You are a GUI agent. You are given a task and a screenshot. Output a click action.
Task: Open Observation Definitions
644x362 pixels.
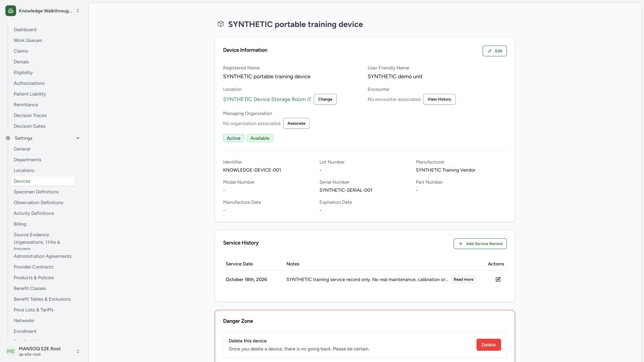tap(39, 202)
